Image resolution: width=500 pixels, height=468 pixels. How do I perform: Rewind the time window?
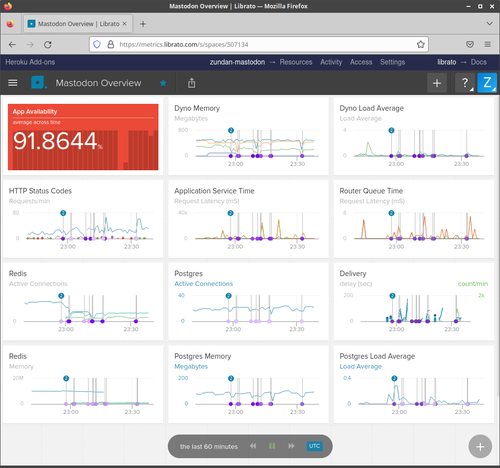click(253, 446)
